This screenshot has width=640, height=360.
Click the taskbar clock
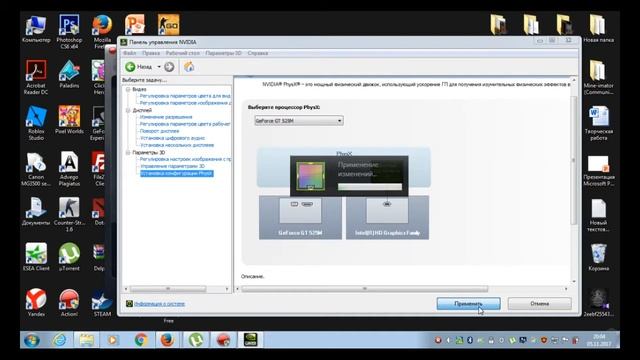pyautogui.click(x=599, y=340)
